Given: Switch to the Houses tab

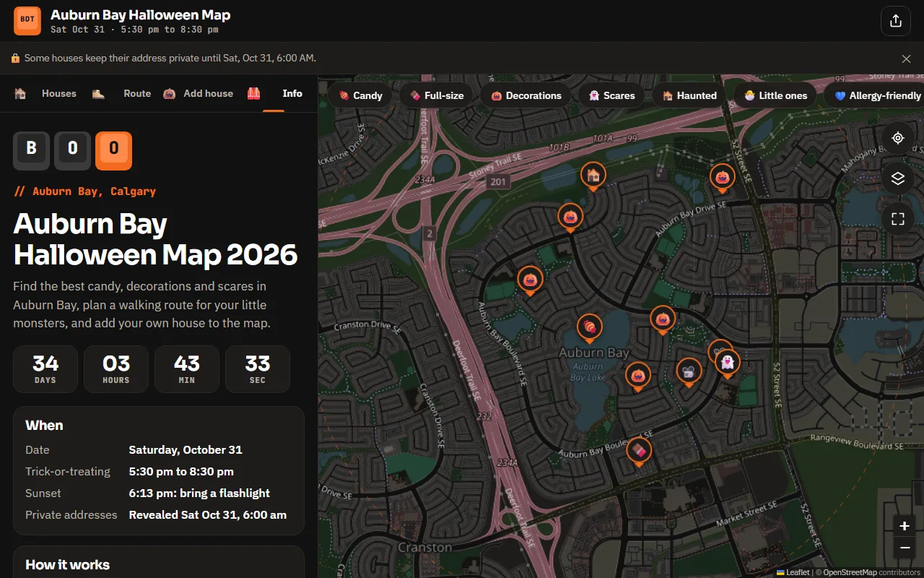Looking at the screenshot, I should click(x=45, y=93).
